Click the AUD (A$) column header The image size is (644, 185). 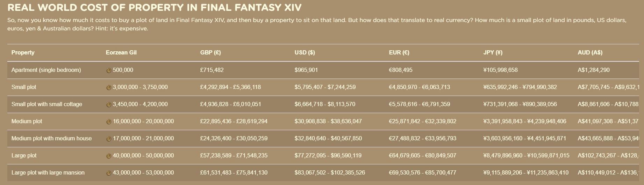click(x=590, y=52)
